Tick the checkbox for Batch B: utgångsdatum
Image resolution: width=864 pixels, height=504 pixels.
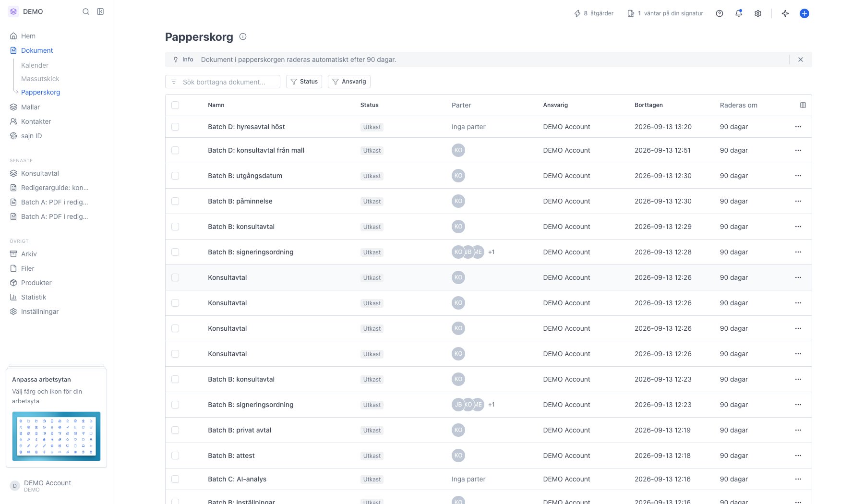click(175, 176)
